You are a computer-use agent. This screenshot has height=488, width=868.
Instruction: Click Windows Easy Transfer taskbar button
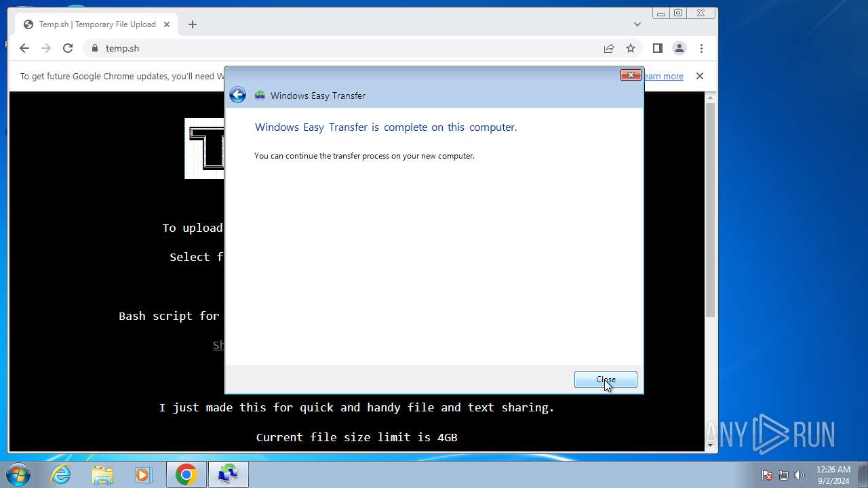228,474
